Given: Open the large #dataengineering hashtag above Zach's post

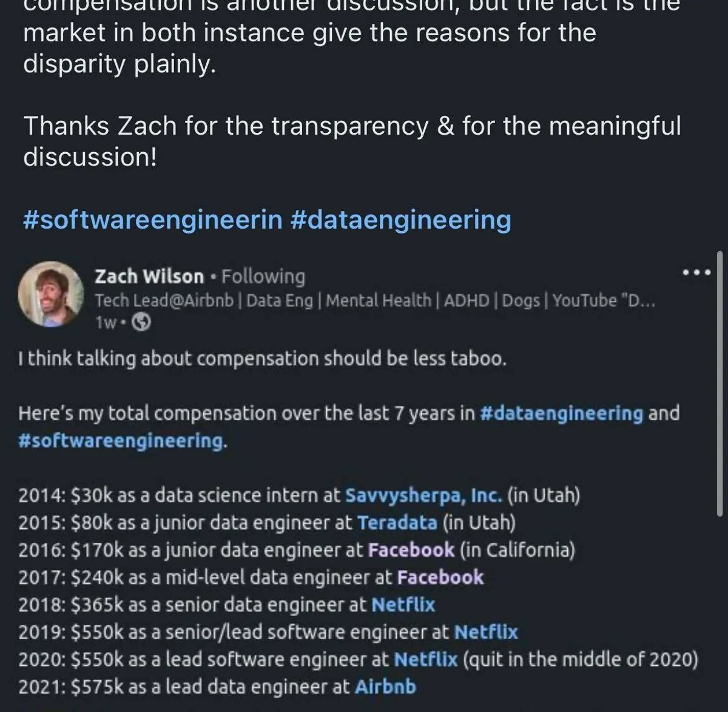Looking at the screenshot, I should point(400,220).
